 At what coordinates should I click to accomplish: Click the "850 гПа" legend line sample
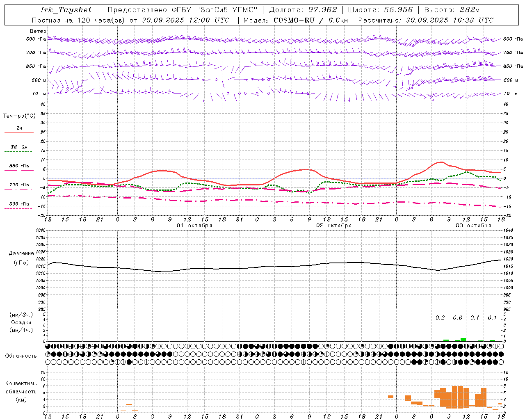19,170
